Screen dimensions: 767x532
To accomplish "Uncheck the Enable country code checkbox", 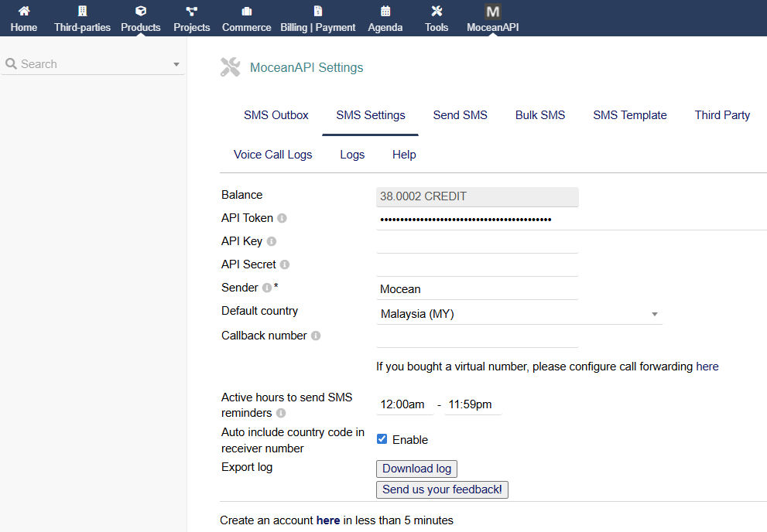I will (382, 439).
